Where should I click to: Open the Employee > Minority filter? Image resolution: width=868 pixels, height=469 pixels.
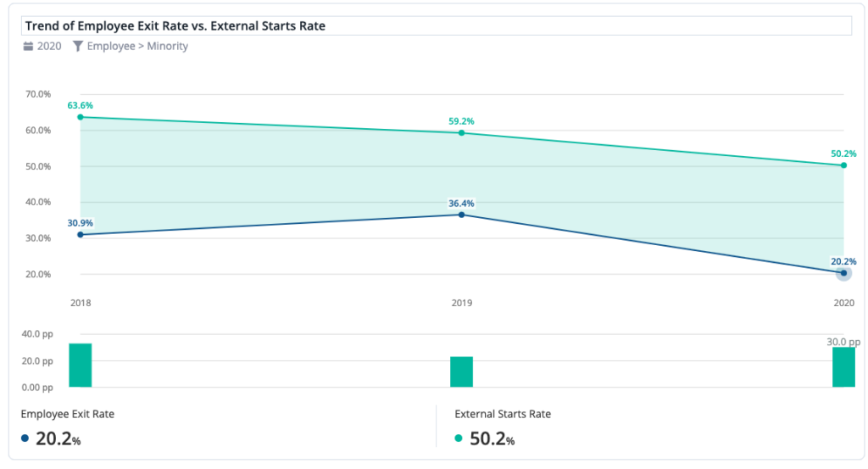[131, 46]
